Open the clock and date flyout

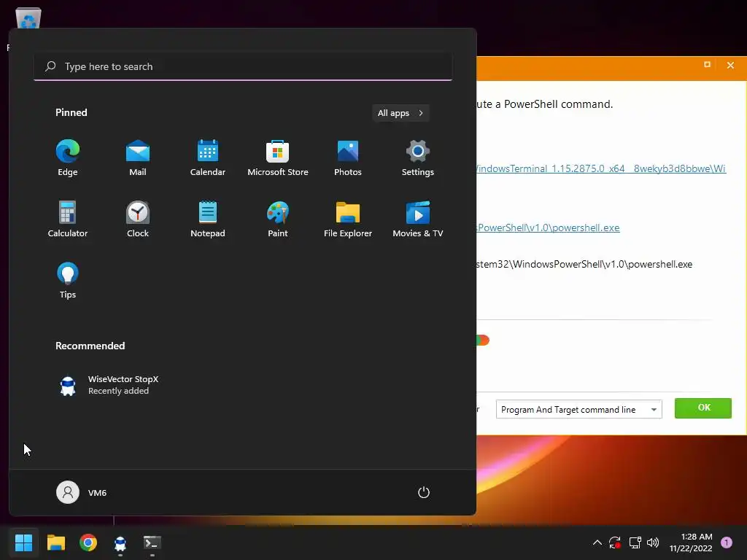click(691, 542)
